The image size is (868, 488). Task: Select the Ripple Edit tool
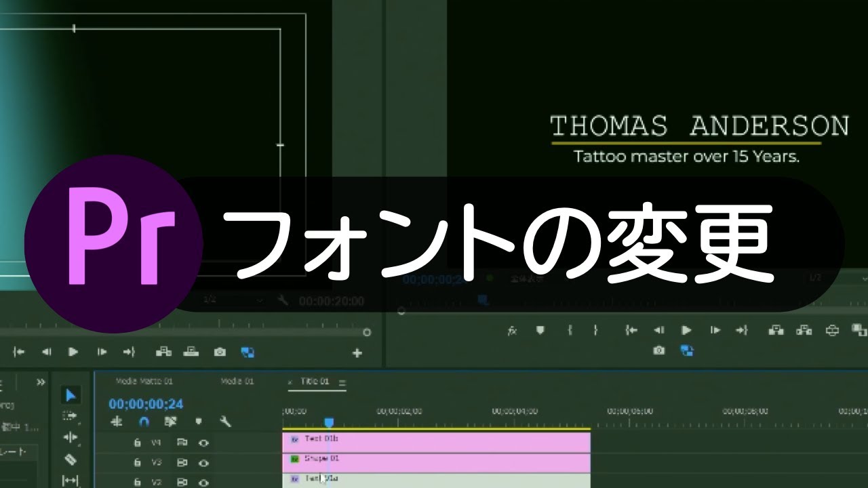pos(71,438)
